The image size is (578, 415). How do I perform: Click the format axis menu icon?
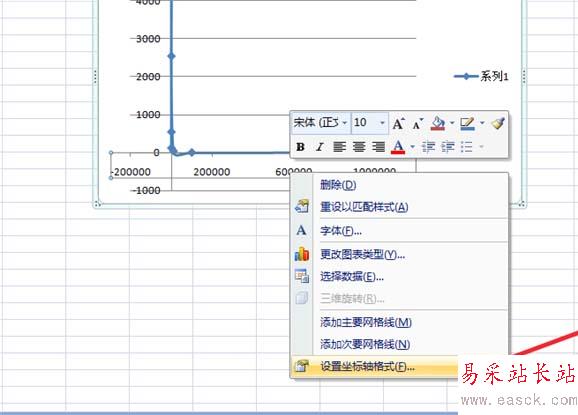(x=302, y=366)
